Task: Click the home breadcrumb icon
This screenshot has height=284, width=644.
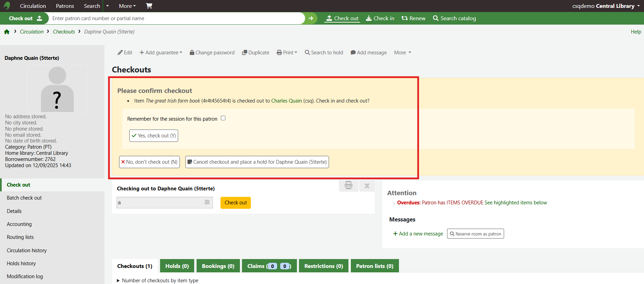Action: [7, 32]
